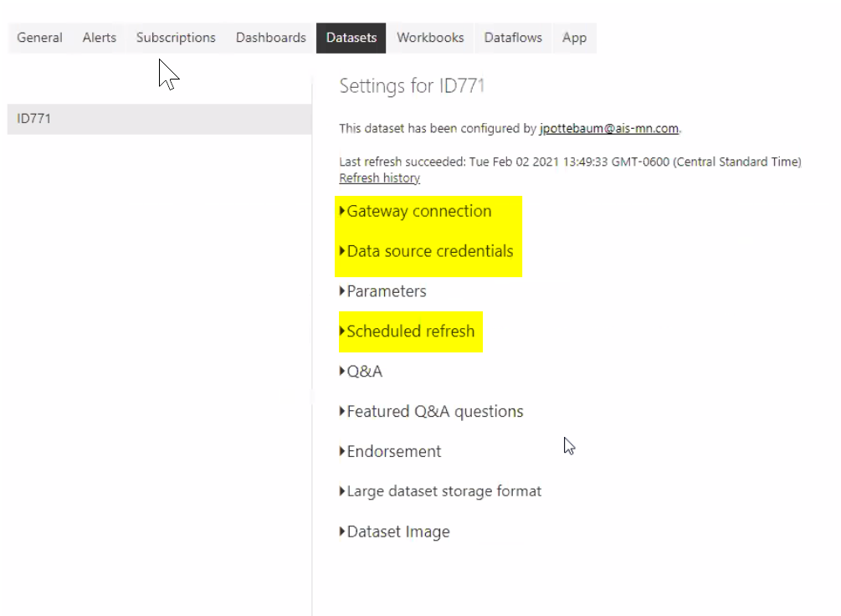This screenshot has width=841, height=616.
Task: Go to the Subscriptions tab
Action: [x=176, y=38]
